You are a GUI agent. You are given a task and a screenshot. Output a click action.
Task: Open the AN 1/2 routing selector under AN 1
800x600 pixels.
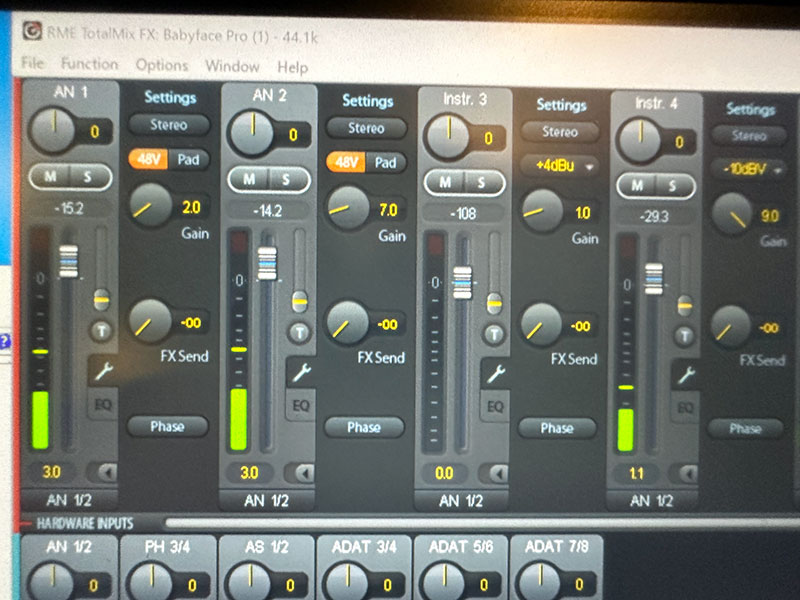(x=69, y=500)
